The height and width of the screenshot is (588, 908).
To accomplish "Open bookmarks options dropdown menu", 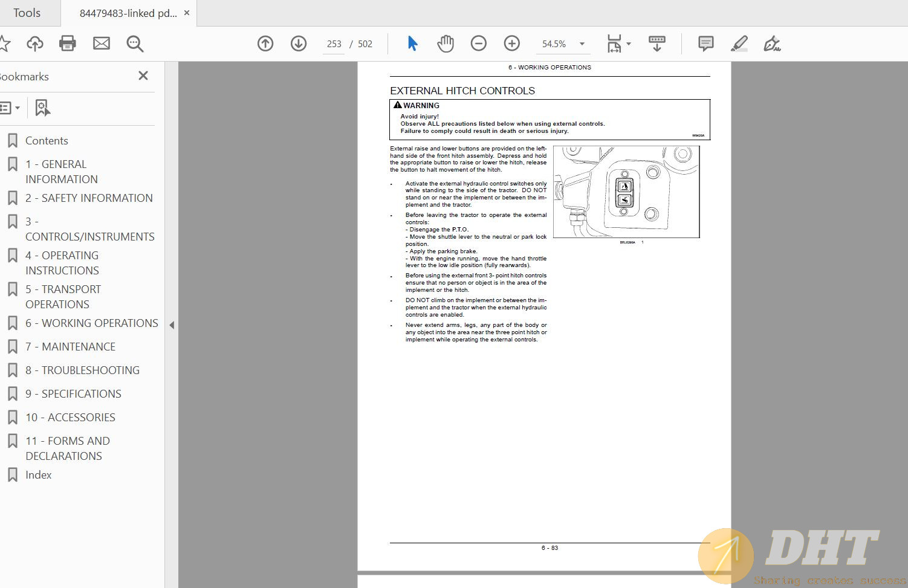I will [x=10, y=108].
